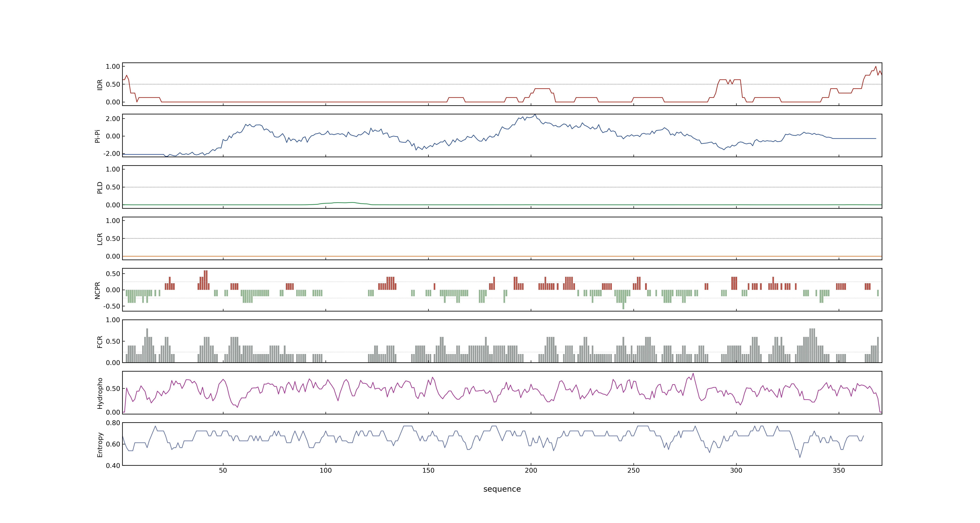Click the Entropy y-axis label

coord(100,444)
